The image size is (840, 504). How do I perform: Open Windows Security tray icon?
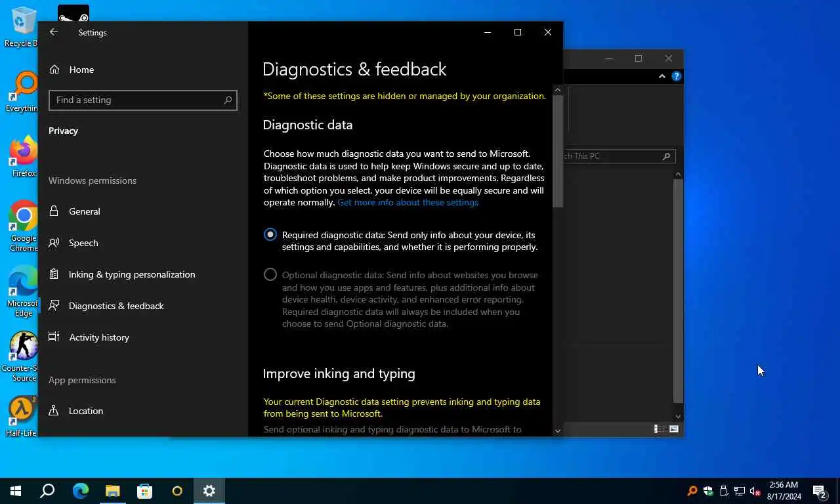click(708, 491)
